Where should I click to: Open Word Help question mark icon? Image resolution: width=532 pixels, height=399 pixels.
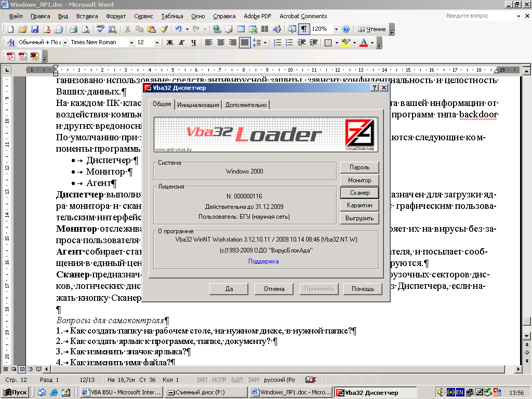point(345,29)
